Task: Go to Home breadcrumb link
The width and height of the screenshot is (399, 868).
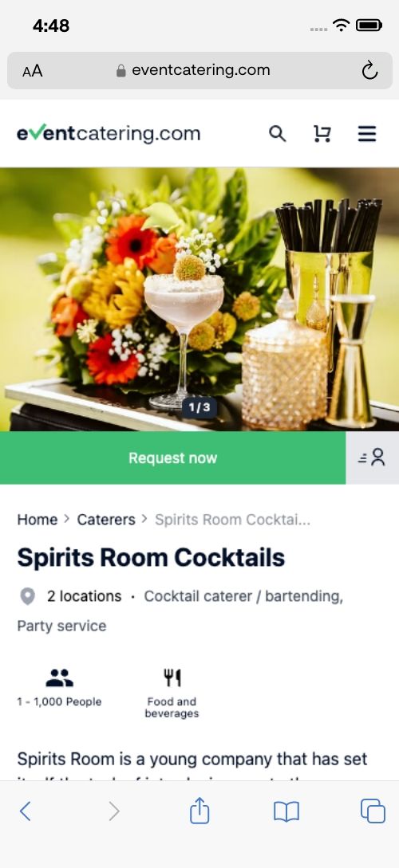Action: point(38,519)
